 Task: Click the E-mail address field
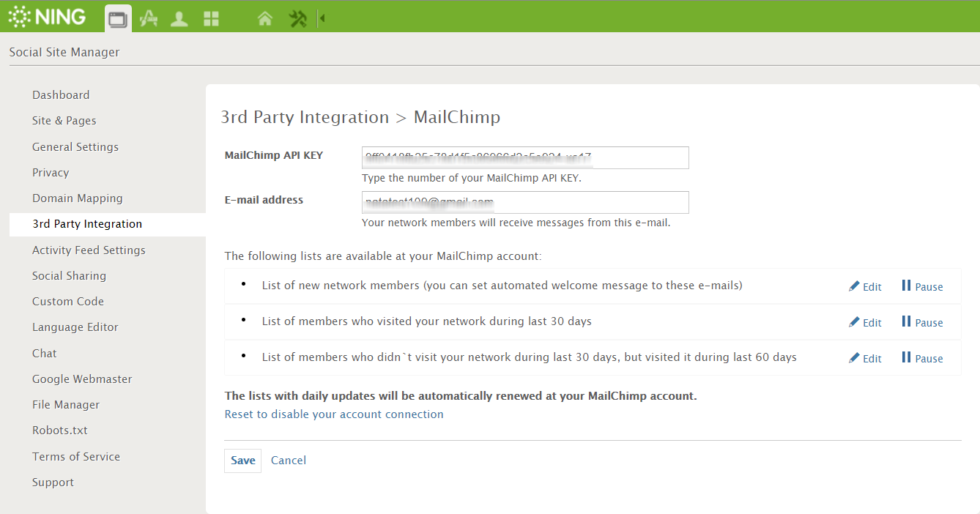[525, 202]
